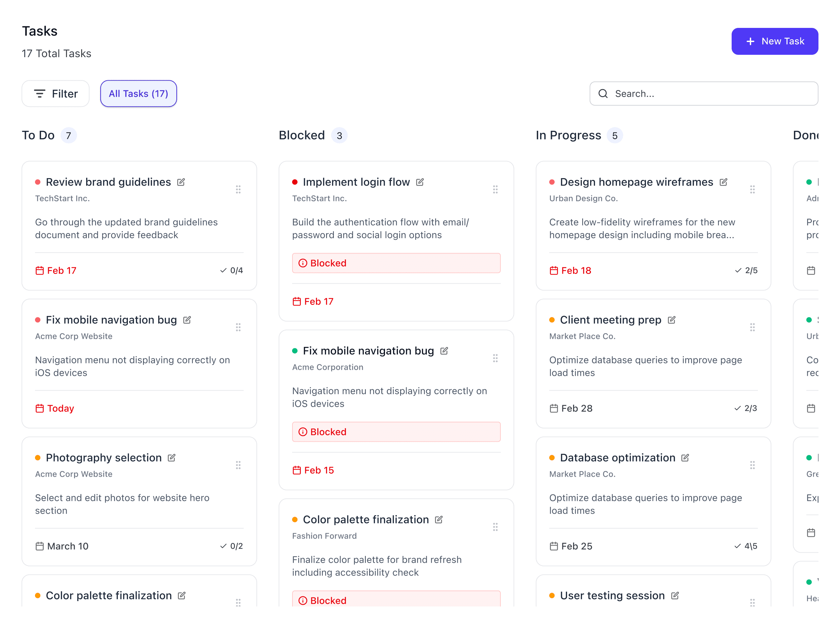Click the drag handle on Photography selection card
This screenshot has height=628, width=840.
pyautogui.click(x=238, y=465)
